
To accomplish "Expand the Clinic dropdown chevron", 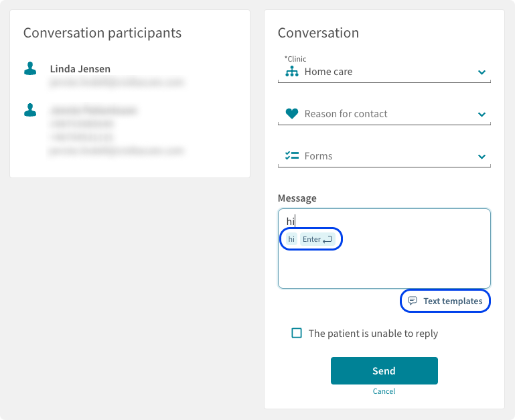I will click(x=482, y=72).
